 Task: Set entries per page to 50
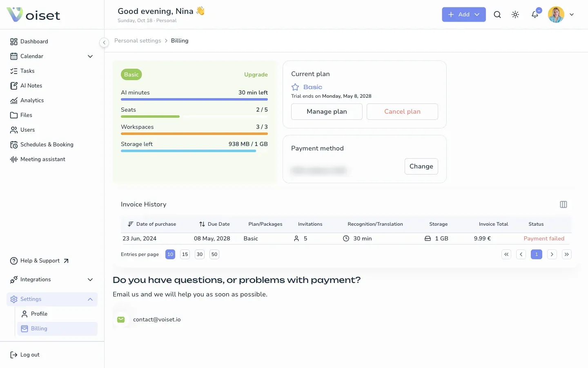click(214, 254)
